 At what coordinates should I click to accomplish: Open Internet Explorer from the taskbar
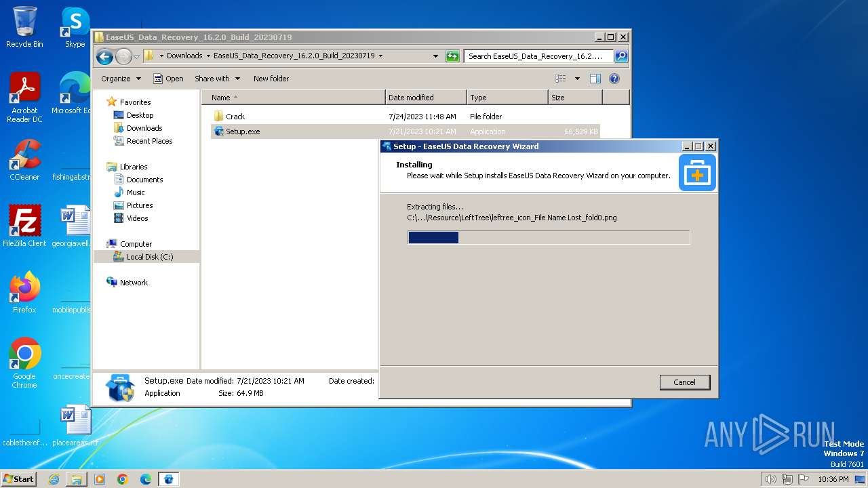coord(54,479)
